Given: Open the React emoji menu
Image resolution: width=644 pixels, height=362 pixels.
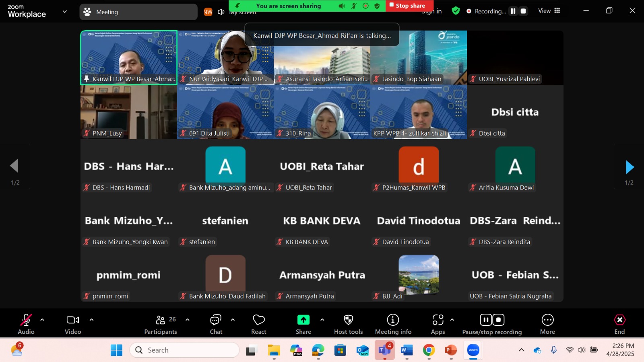Looking at the screenshot, I should (258, 324).
